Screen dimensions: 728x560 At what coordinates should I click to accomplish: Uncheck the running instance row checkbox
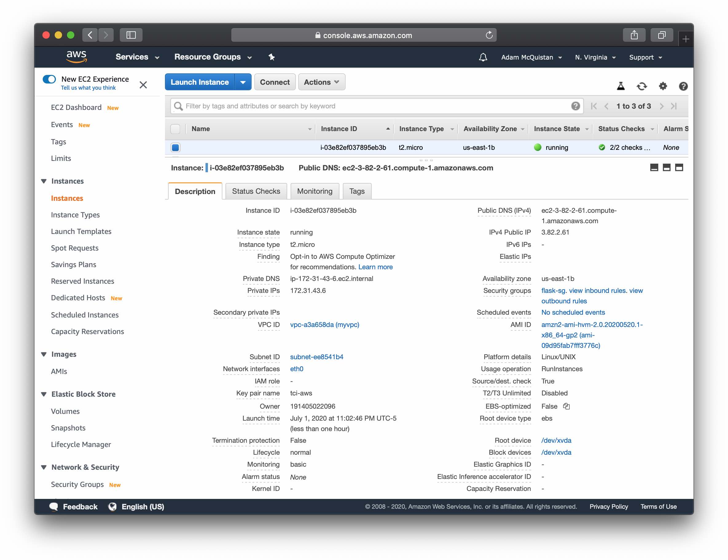pos(175,147)
